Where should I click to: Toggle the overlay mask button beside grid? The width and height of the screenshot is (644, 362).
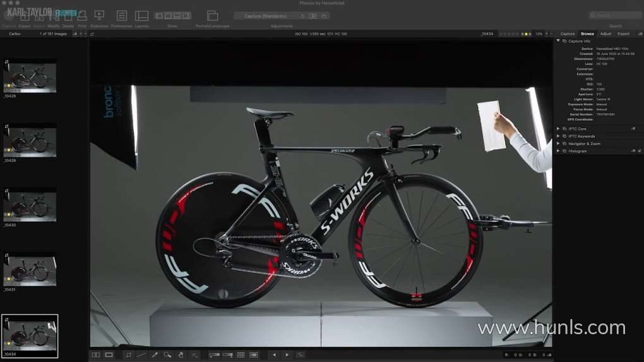tap(254, 354)
